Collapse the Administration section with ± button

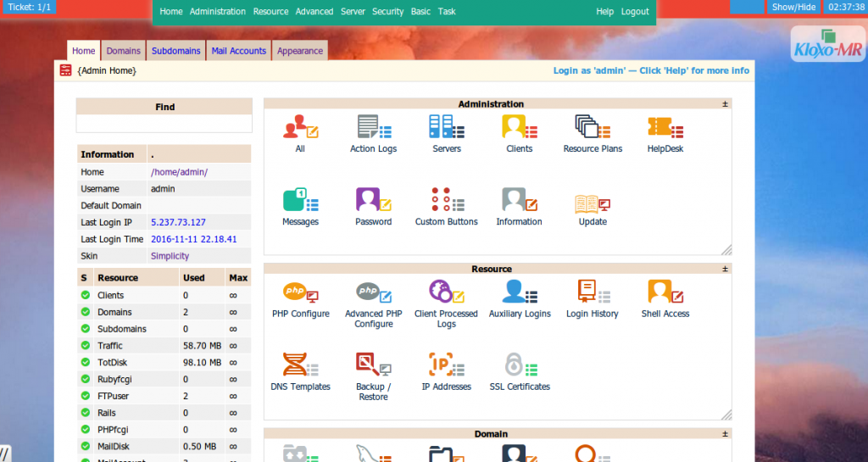(x=725, y=104)
